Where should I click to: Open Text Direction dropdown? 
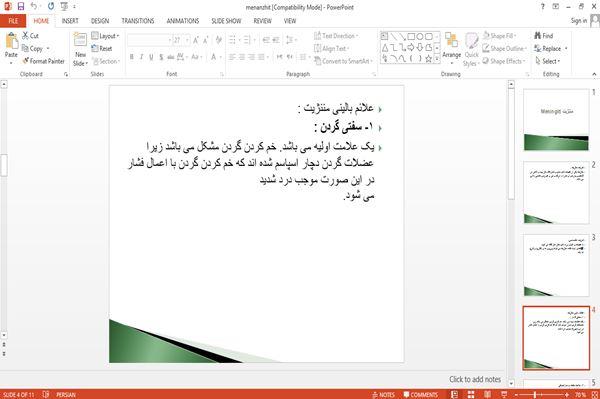336,36
